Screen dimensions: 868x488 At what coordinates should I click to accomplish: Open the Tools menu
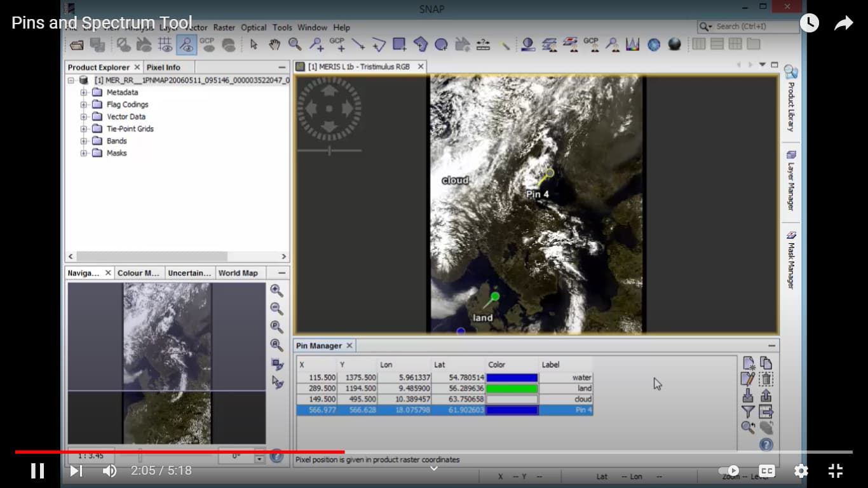[x=282, y=27]
